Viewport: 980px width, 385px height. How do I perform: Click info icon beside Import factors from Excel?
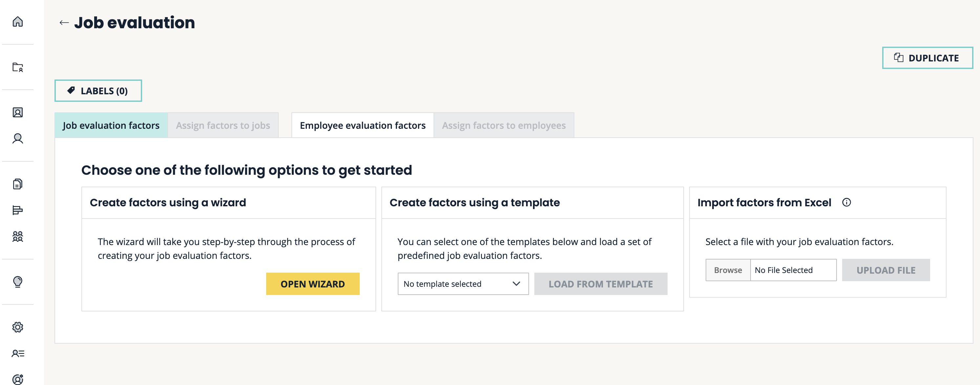[x=846, y=202]
